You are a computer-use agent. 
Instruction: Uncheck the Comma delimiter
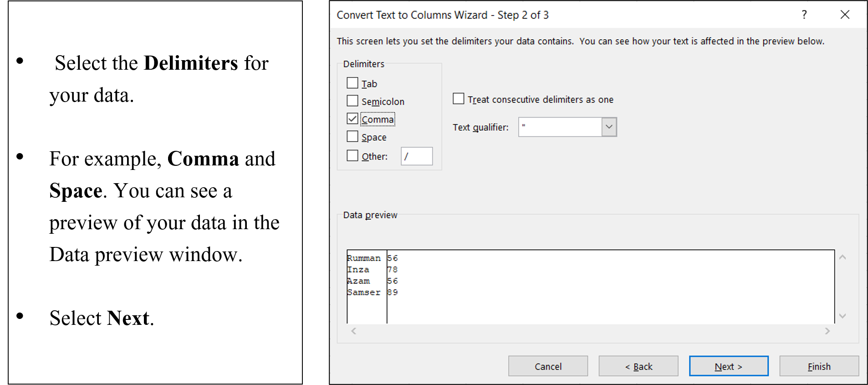pyautogui.click(x=352, y=118)
